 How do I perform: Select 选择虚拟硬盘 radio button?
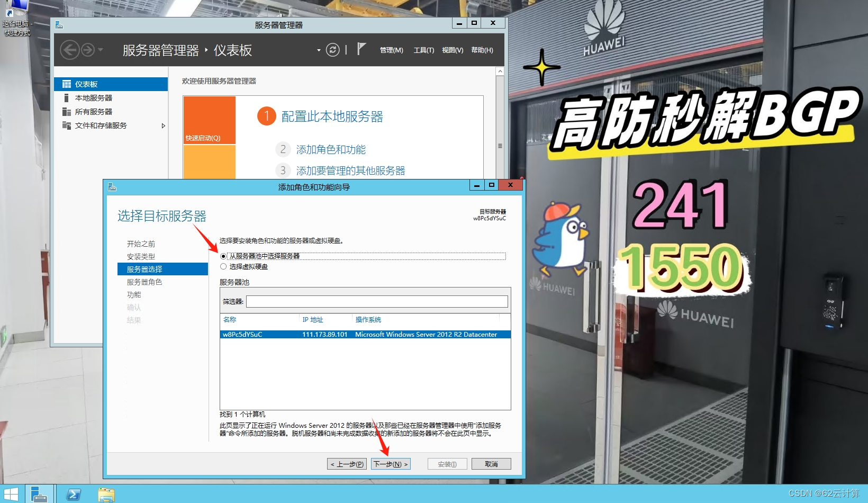(223, 267)
